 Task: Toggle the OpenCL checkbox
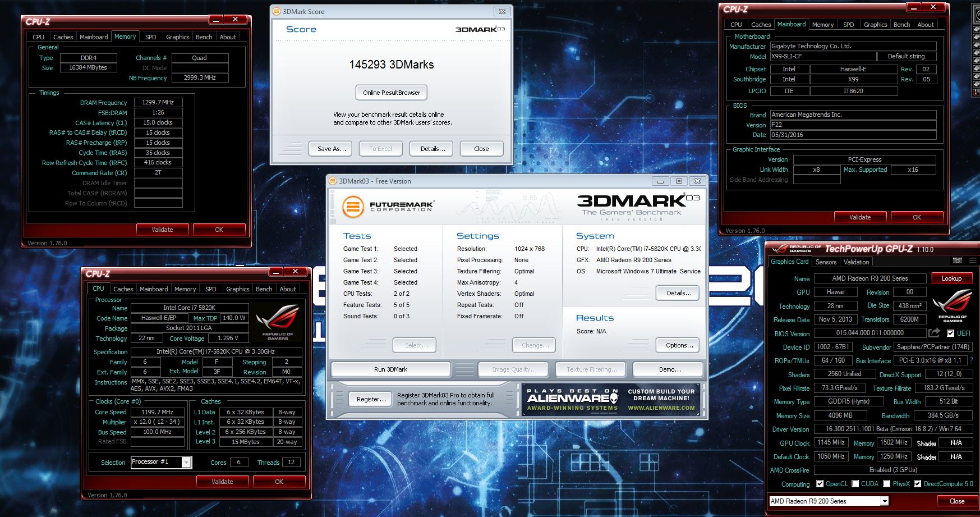click(820, 484)
